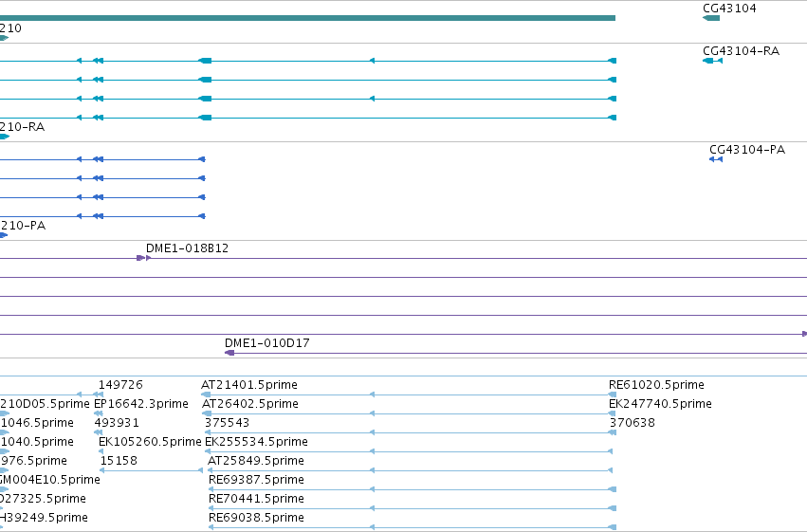Select the alignment line beneath the 15158 label

pos(152,470)
